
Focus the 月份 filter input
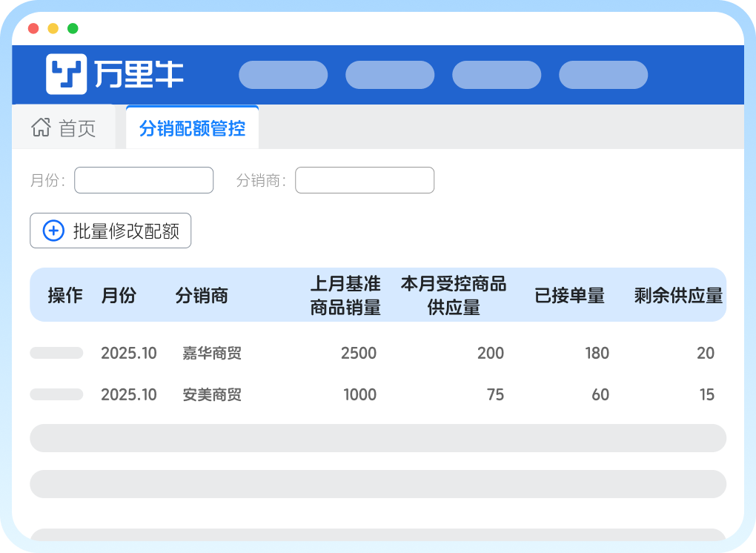tap(144, 180)
